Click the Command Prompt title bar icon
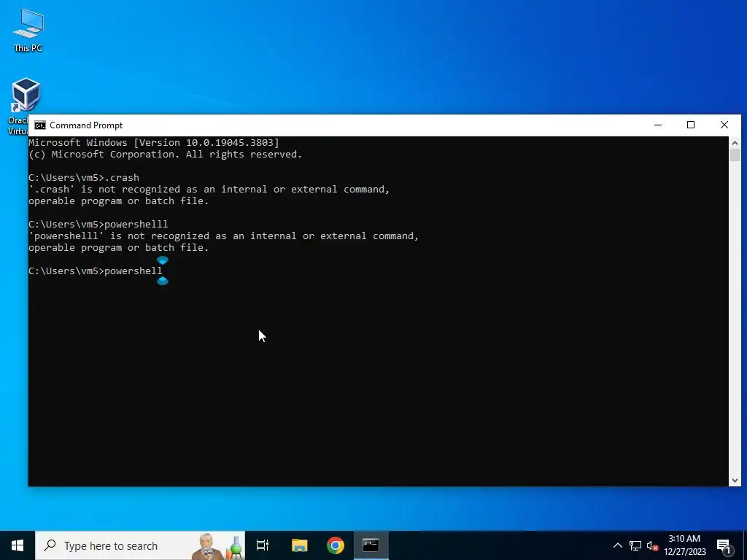The height and width of the screenshot is (560, 747). coord(40,125)
